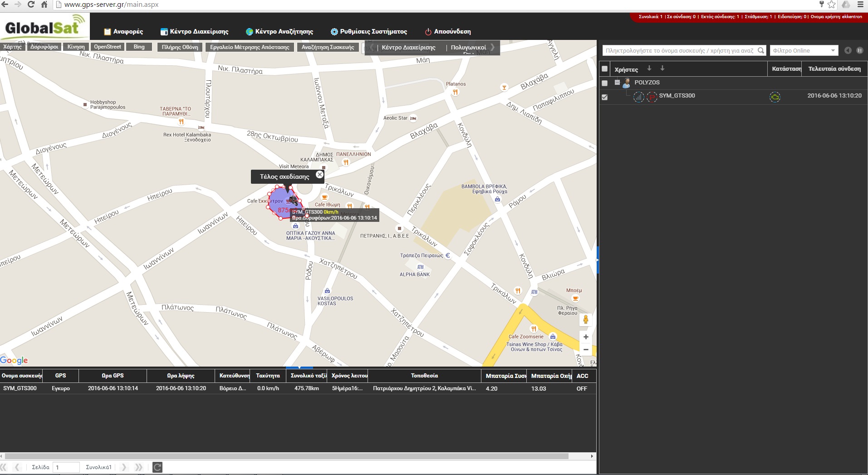Open 'Ρυθμίσεις Συστήματος' menu

[x=368, y=32]
